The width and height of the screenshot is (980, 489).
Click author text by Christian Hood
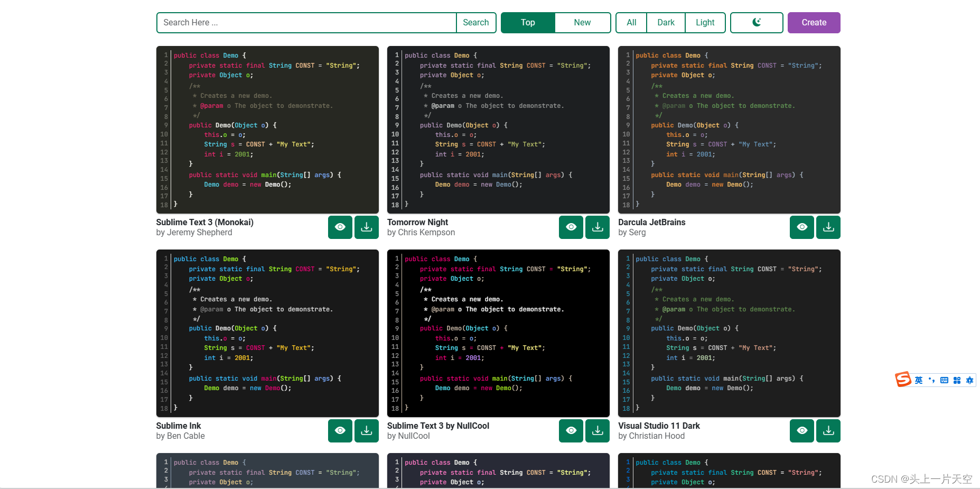(x=651, y=436)
